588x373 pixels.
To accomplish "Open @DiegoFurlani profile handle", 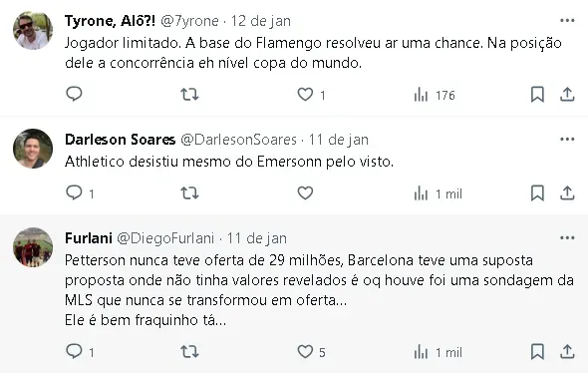I will pos(165,238).
